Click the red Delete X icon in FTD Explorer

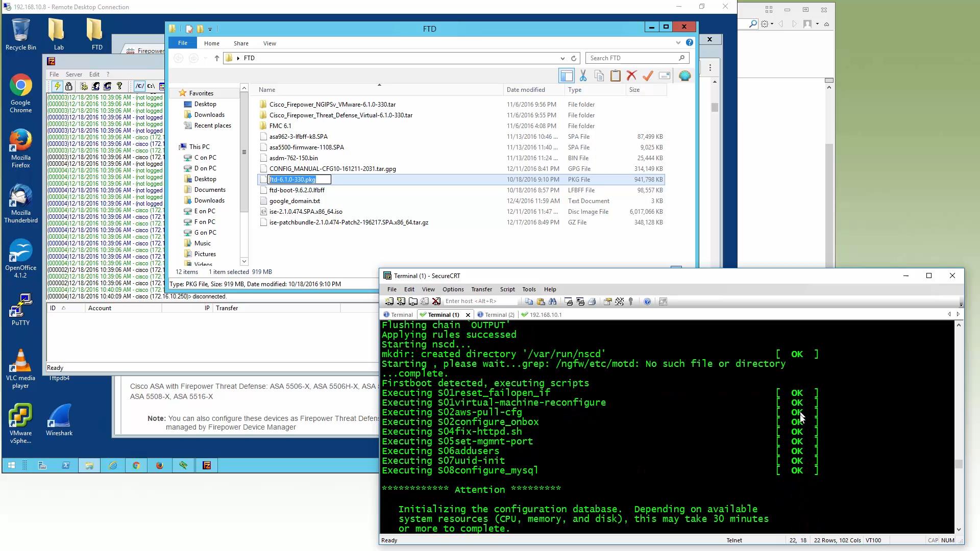click(631, 76)
